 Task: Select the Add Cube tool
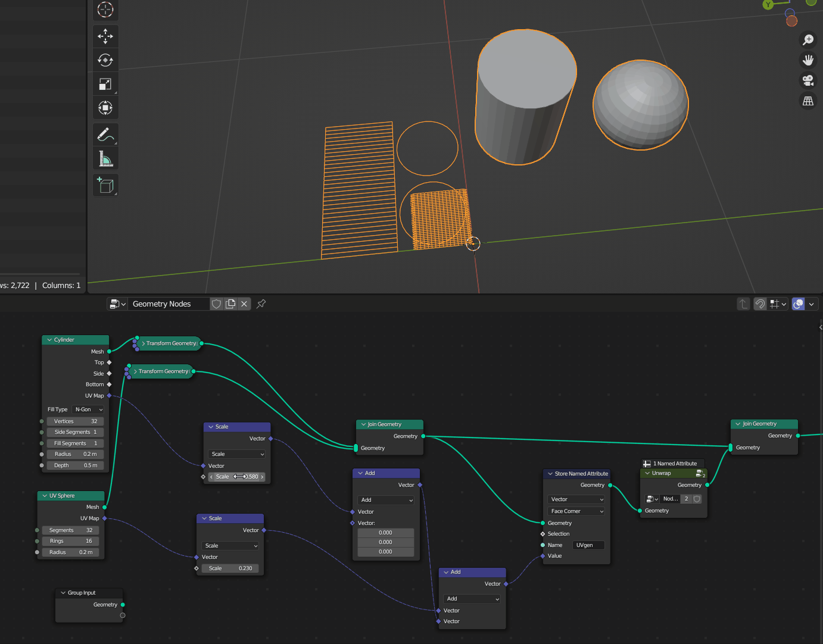click(x=105, y=185)
